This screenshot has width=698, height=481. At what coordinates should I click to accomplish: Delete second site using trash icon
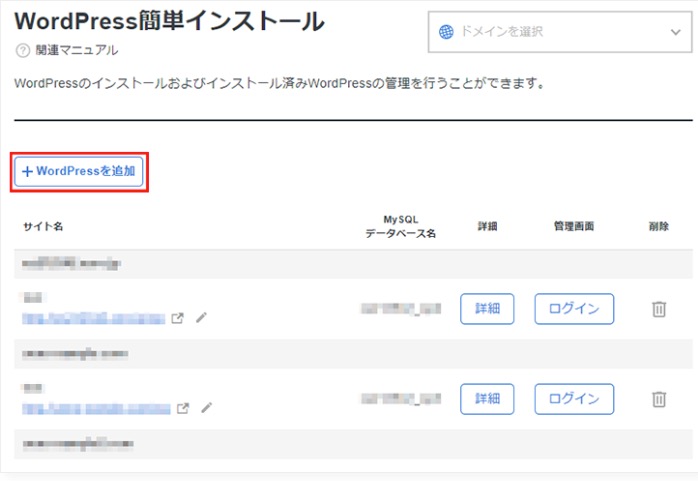click(x=659, y=399)
